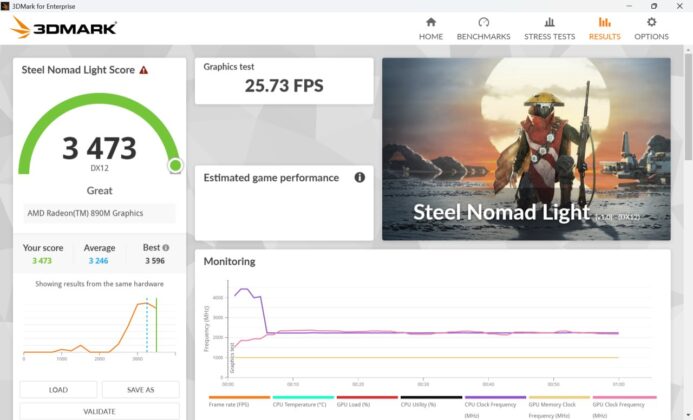
Task: Minimize the 3DMark window
Action: 629,6
